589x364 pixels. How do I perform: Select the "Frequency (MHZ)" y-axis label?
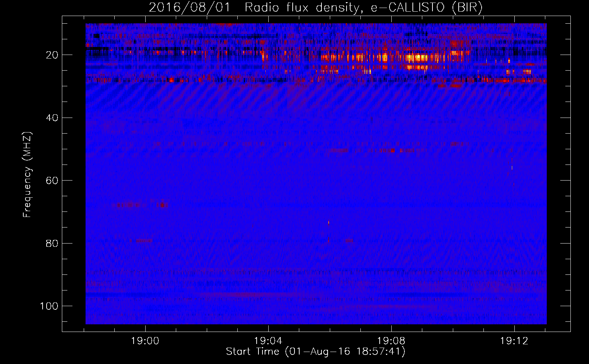27,174
